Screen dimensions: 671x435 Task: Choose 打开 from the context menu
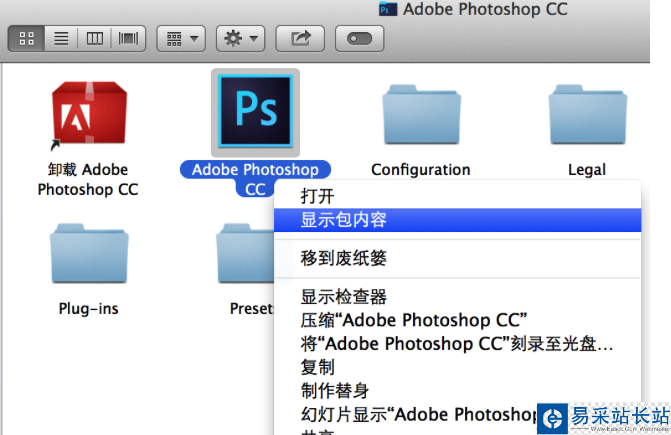[457, 196]
